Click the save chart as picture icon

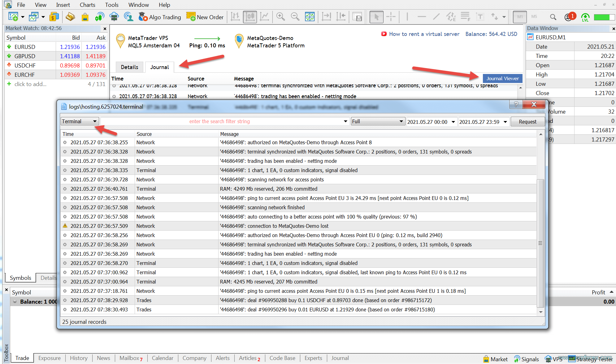357,17
